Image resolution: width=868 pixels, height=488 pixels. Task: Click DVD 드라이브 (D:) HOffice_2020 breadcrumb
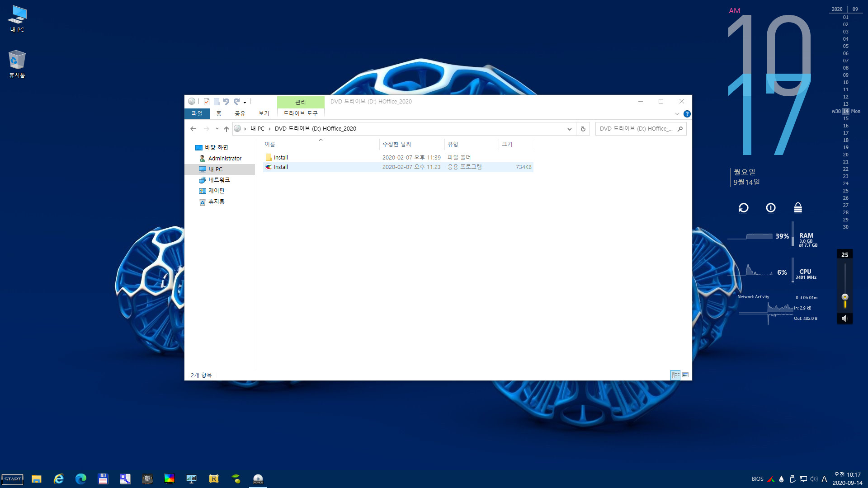pos(316,129)
